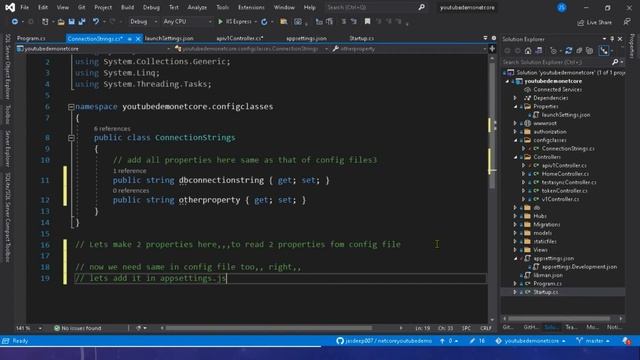This screenshot has width=640, height=360.
Task: Click Show All Files icon in Solution Explorer
Action: 589,51
